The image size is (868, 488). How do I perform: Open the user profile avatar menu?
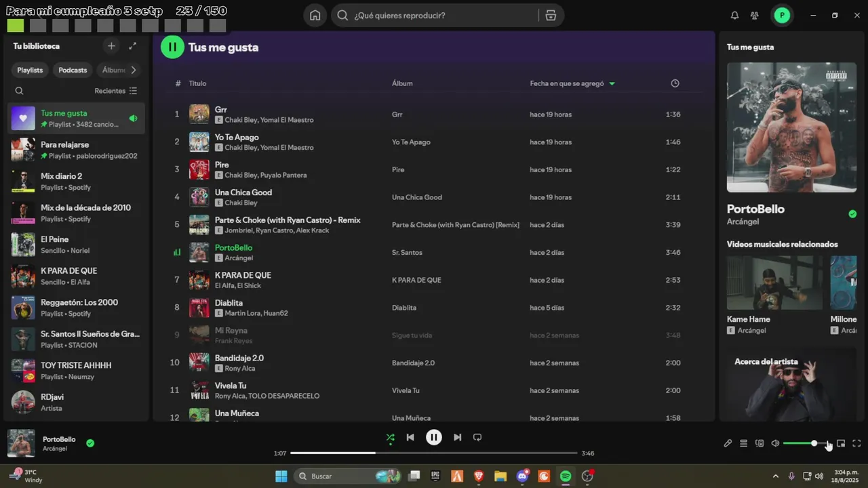pos(782,16)
